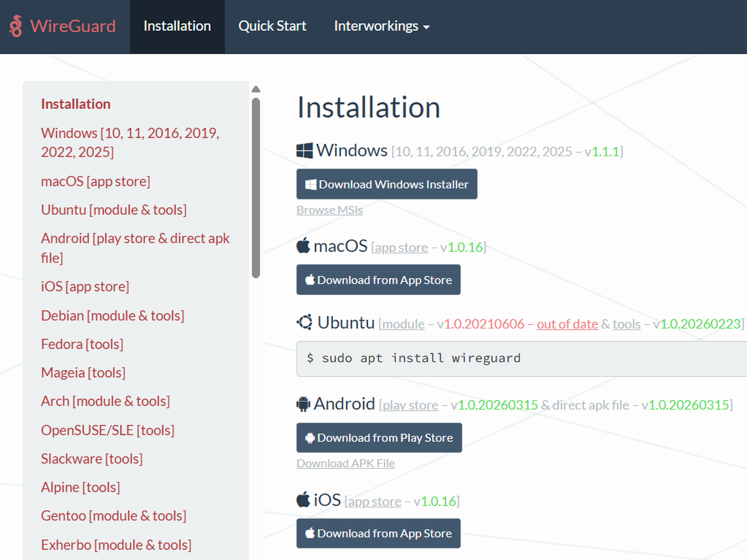Click the WireGuard brand name text

tap(73, 26)
